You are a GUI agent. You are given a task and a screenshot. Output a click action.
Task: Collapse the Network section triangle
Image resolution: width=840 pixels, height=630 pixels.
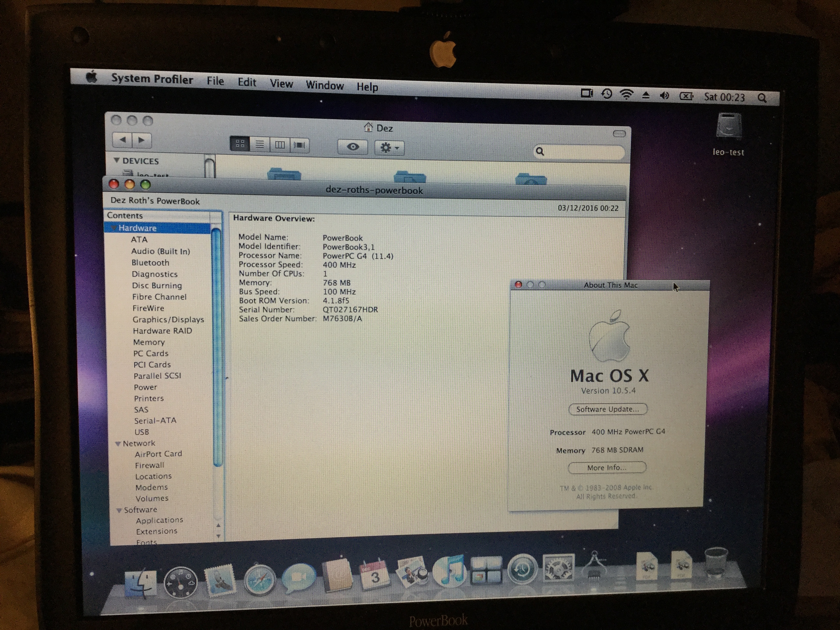coord(118,443)
